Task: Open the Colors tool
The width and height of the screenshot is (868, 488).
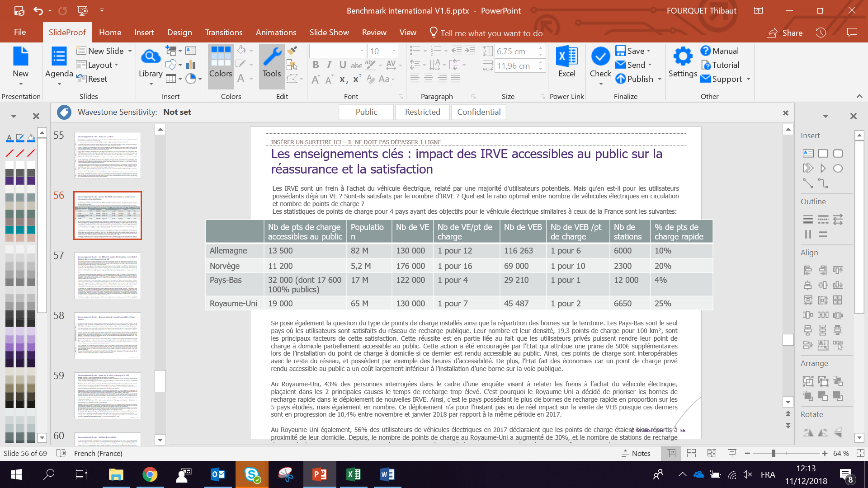Action: (x=221, y=66)
